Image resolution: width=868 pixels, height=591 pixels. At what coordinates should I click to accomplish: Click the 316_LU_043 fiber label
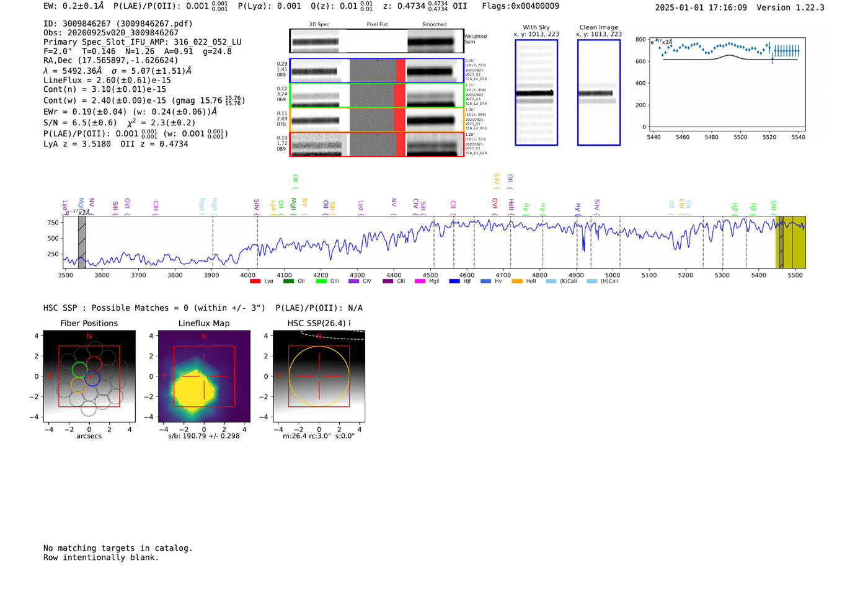[x=476, y=128]
